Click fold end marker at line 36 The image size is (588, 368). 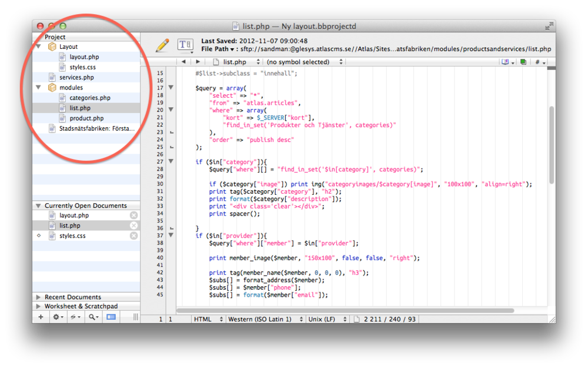tap(172, 228)
